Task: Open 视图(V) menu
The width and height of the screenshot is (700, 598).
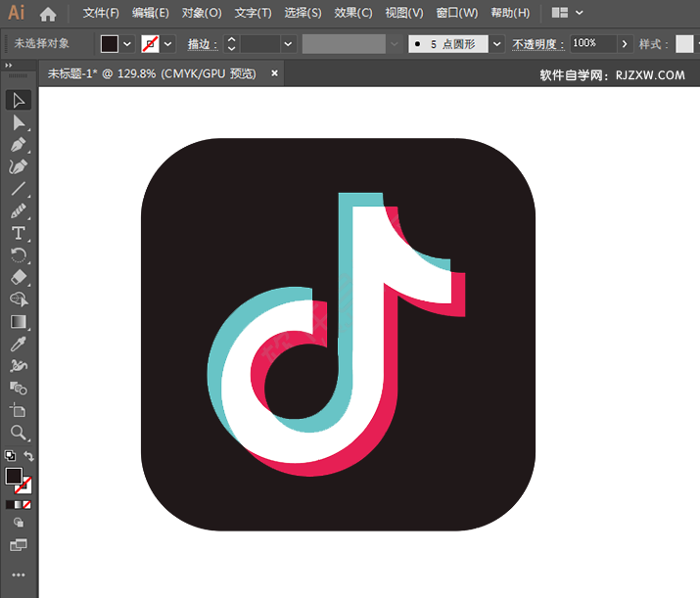Action: point(404,13)
